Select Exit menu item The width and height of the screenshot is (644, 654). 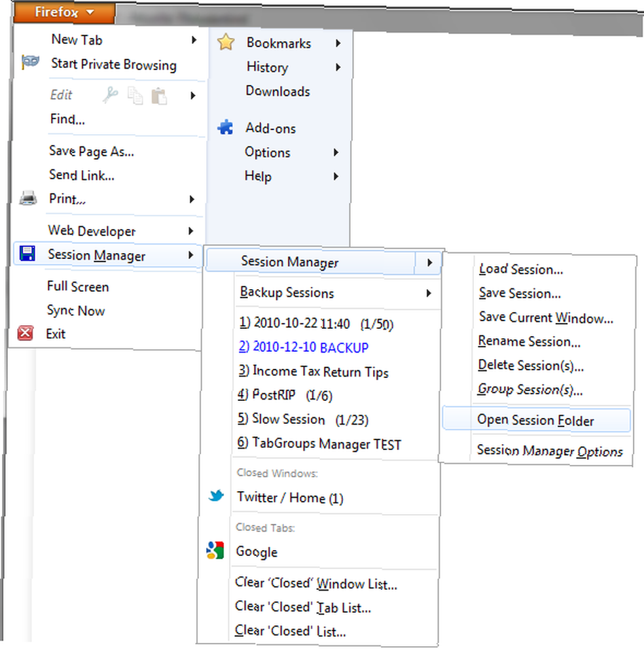(x=56, y=334)
